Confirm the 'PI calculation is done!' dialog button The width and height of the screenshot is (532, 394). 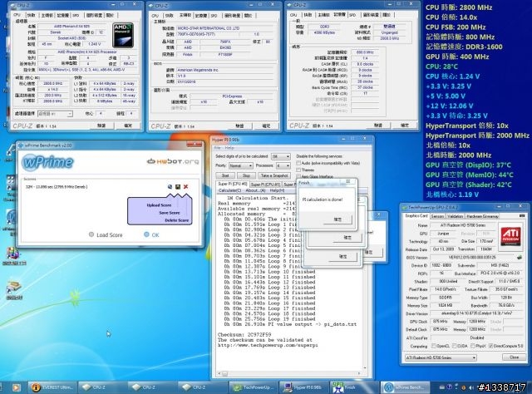(337, 219)
